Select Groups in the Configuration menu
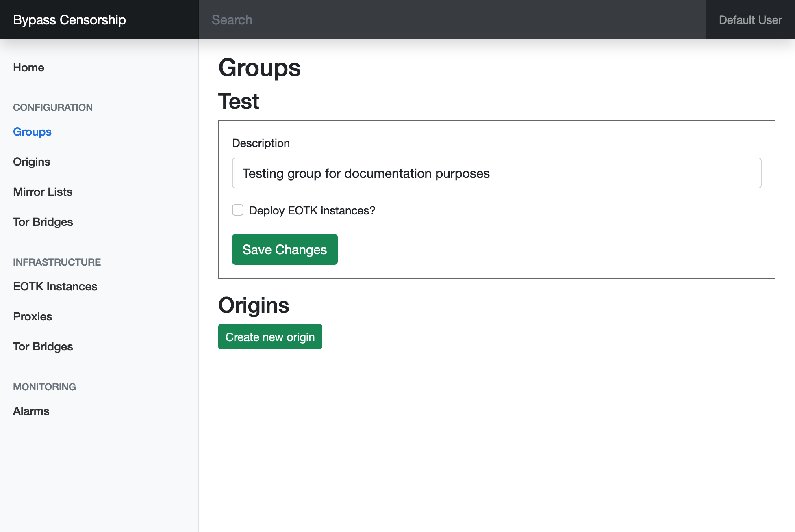This screenshot has width=795, height=532. [x=32, y=132]
